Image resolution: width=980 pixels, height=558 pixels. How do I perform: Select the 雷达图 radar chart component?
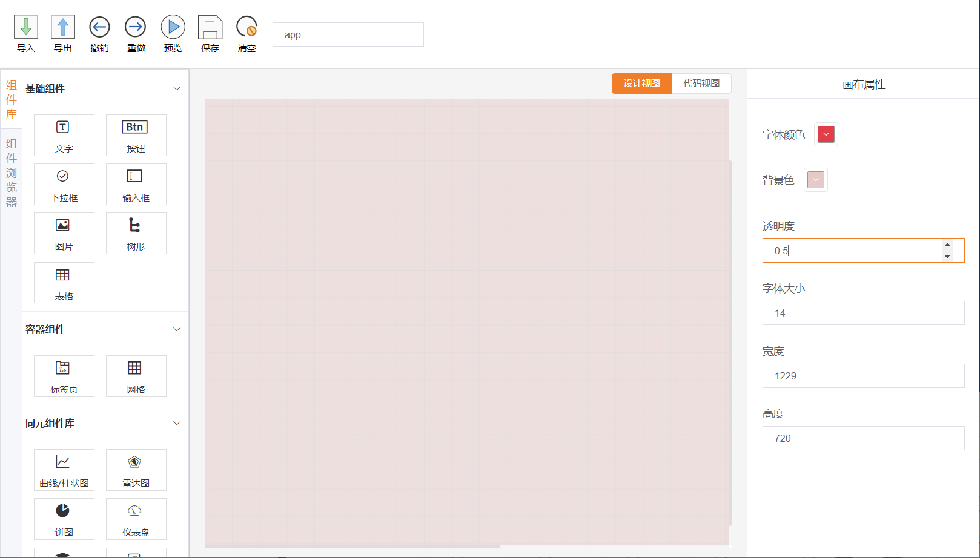pyautogui.click(x=136, y=470)
